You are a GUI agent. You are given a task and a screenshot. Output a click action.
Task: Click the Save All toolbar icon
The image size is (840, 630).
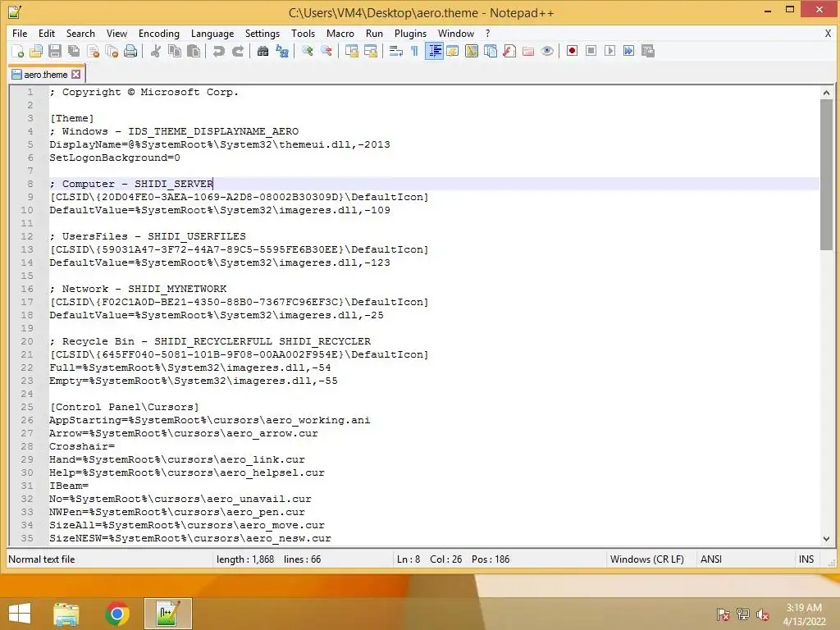[74, 51]
